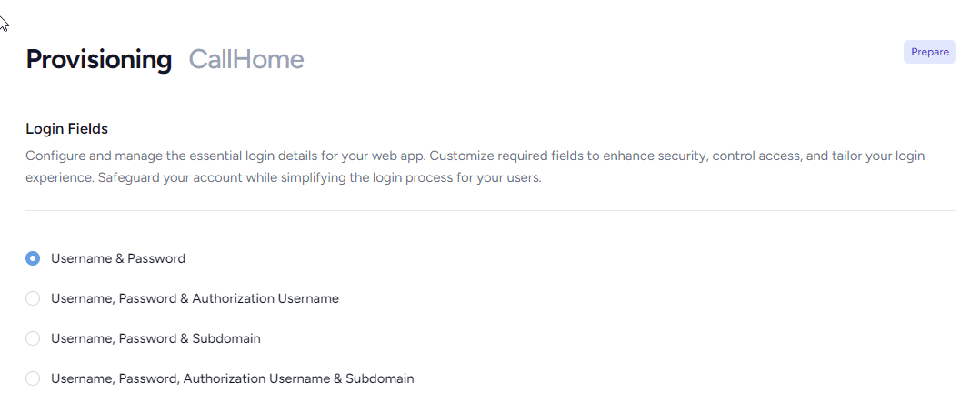The width and height of the screenshot is (980, 413).
Task: Switch to the CallHome tab
Action: (x=246, y=59)
